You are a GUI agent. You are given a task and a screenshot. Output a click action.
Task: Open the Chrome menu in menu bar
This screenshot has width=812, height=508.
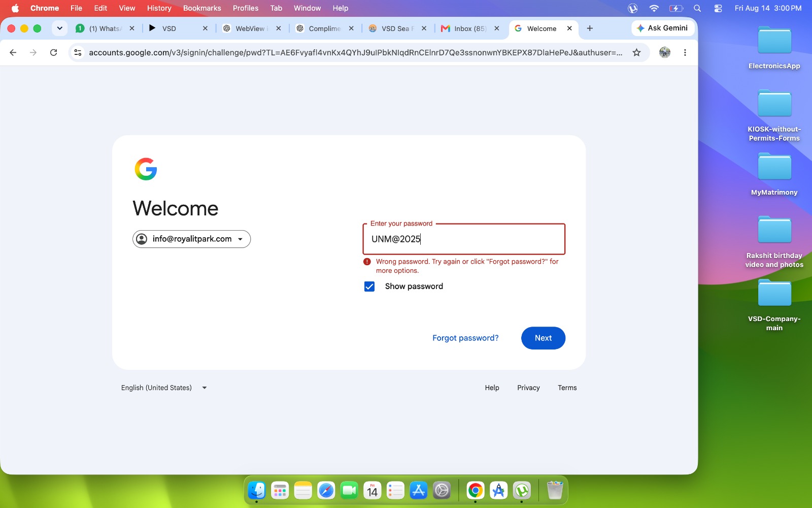tap(45, 8)
